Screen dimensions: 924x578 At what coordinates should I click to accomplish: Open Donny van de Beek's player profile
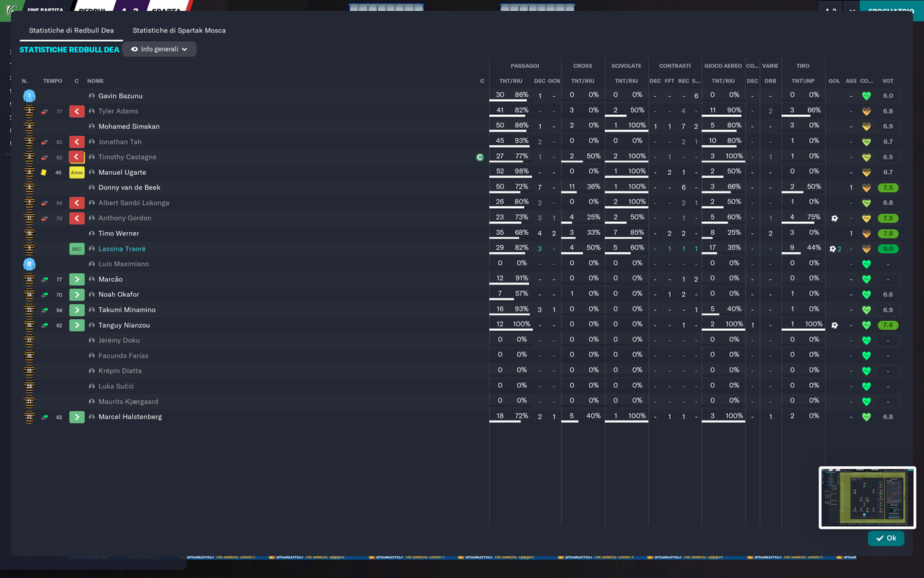(x=129, y=188)
